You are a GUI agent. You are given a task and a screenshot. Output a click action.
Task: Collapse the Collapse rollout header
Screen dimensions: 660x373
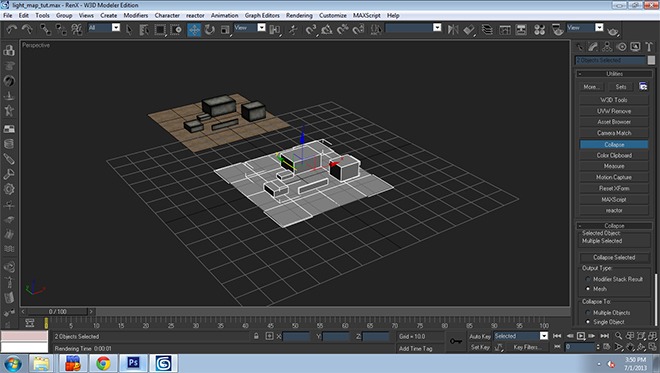(x=614, y=226)
